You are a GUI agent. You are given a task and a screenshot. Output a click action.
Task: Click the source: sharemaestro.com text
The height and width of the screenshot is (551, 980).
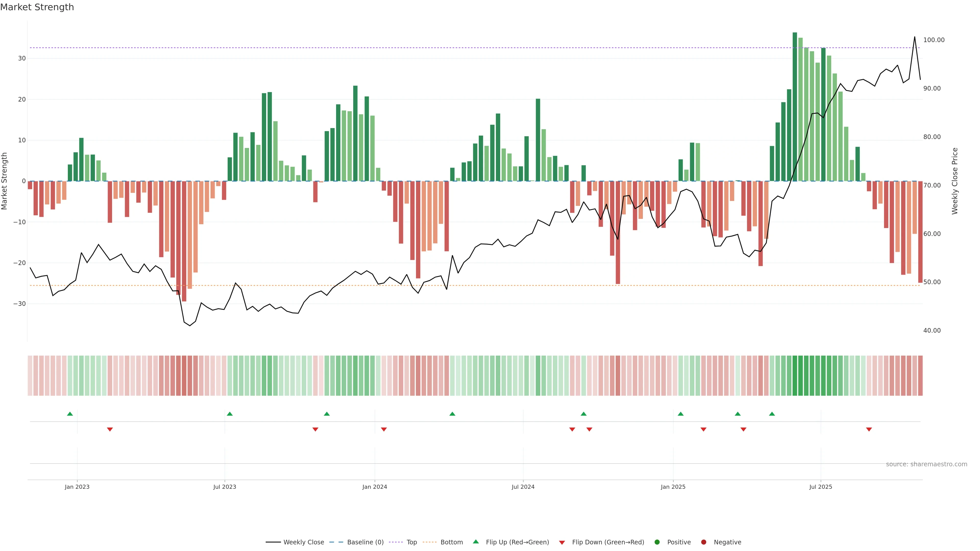pos(926,464)
